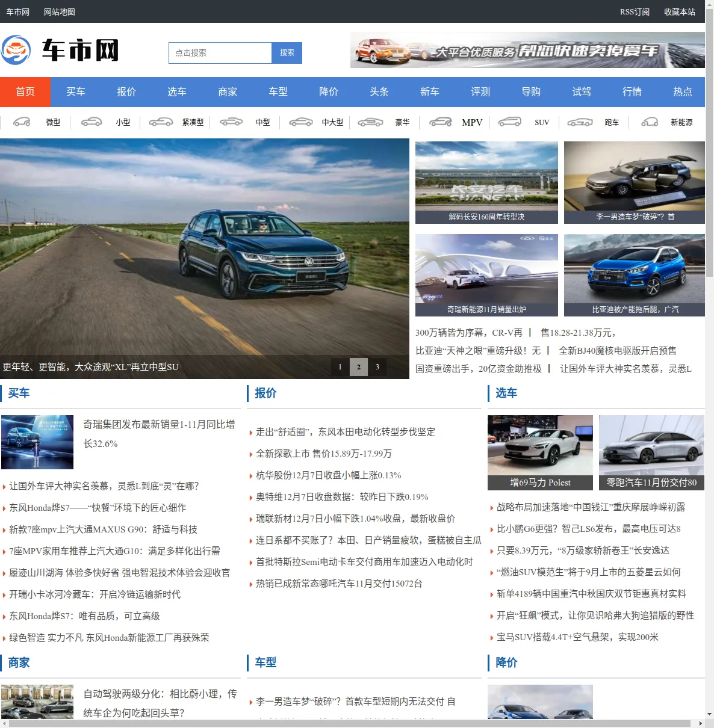
Task: Click the 收藏本站 link
Action: (x=680, y=12)
